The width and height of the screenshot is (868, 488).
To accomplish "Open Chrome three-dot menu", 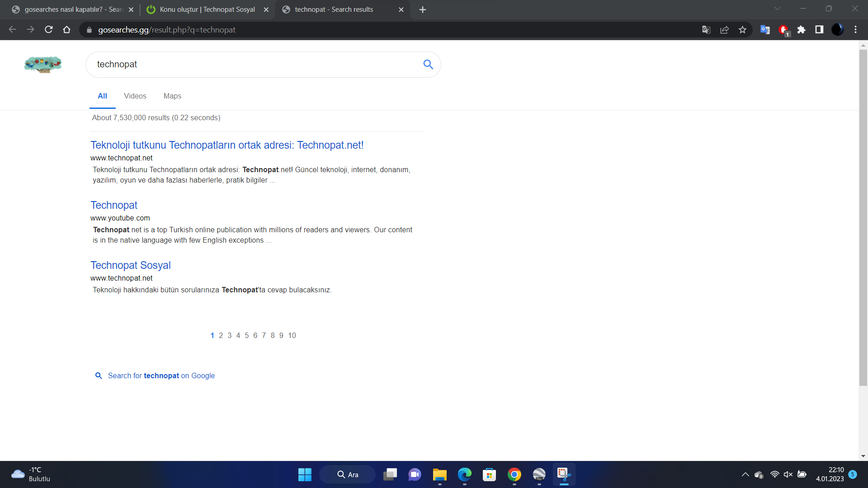I will tap(855, 30).
